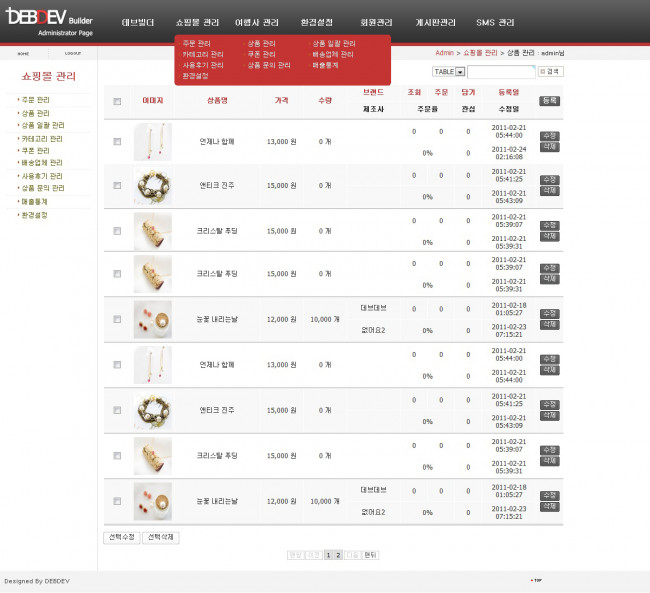The image size is (650, 593).
Task: Click the 등록 register button
Action: point(550,100)
